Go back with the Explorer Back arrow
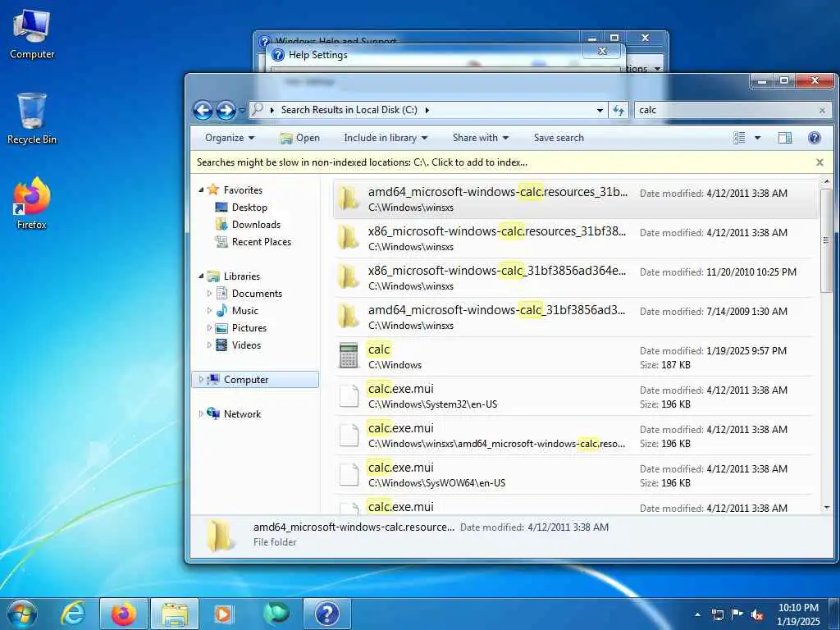Image resolution: width=840 pixels, height=630 pixels. [203, 111]
